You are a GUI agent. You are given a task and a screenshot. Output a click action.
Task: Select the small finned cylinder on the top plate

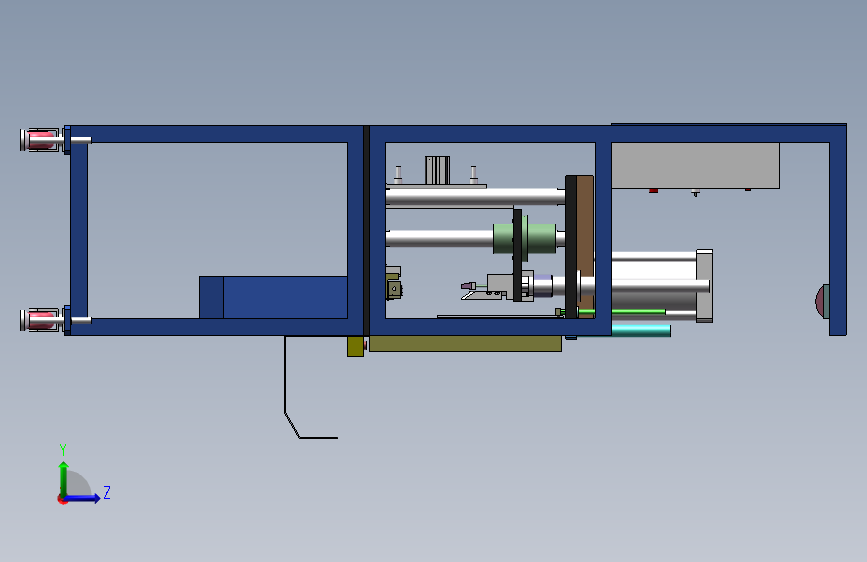click(x=437, y=170)
